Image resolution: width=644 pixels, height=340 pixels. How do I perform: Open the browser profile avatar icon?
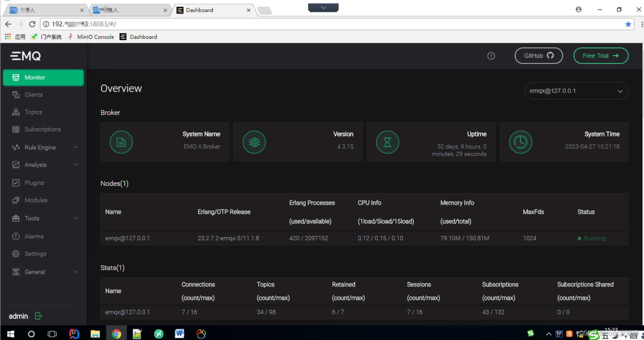point(578,9)
